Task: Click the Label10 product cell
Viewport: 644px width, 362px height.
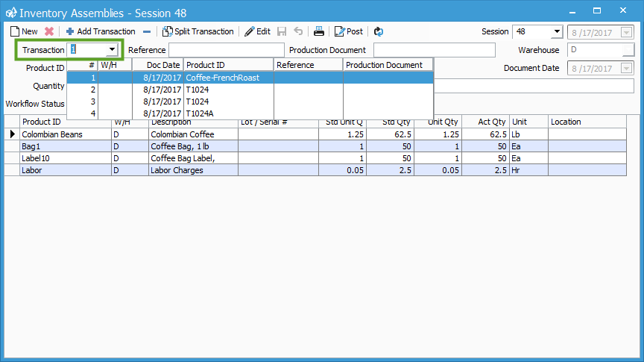Action: point(66,158)
